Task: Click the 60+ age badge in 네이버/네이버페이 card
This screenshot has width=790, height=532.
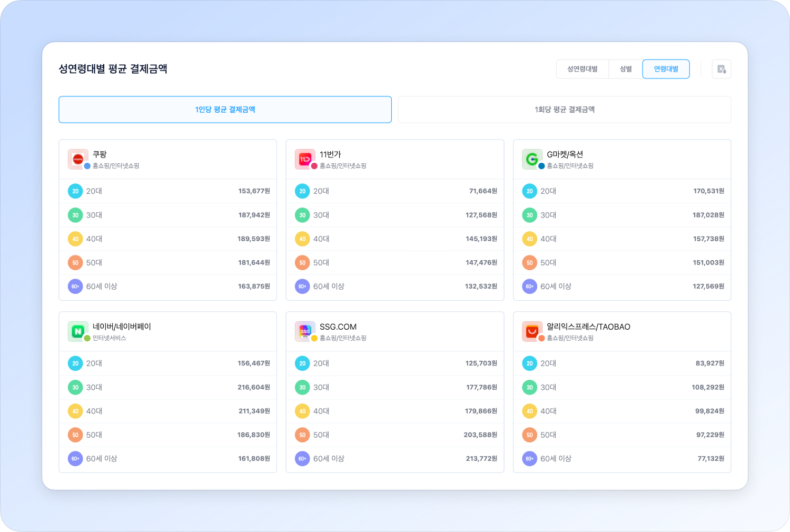Action: (x=75, y=459)
